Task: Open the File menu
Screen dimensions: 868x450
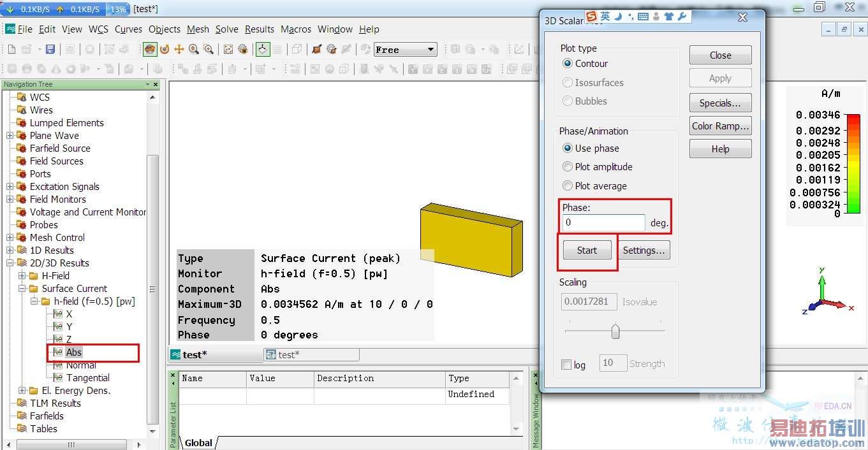Action: (x=25, y=29)
